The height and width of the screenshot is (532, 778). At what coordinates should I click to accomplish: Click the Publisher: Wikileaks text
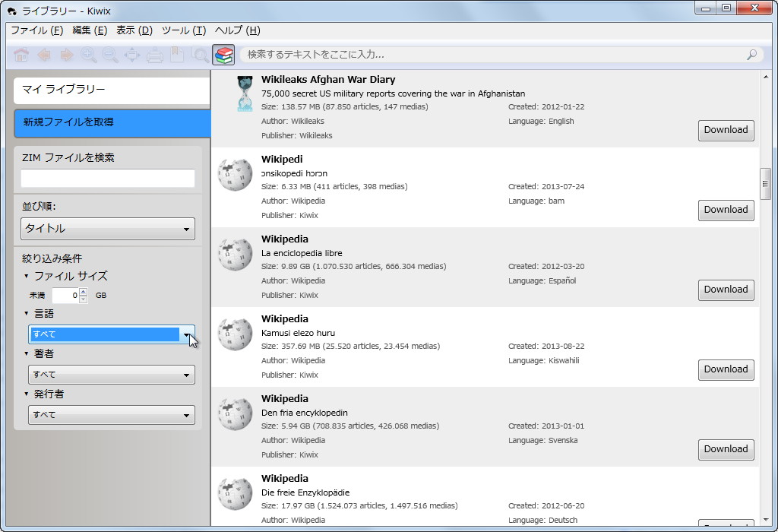point(297,135)
